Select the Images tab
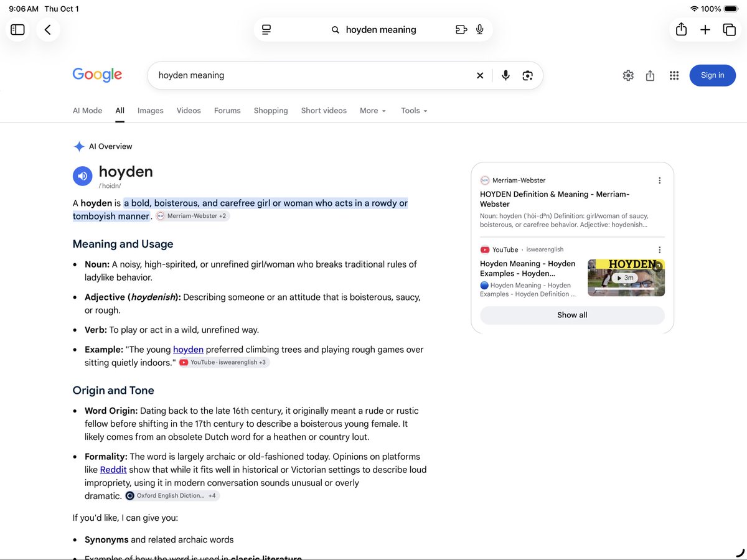The image size is (747, 560). (150, 111)
